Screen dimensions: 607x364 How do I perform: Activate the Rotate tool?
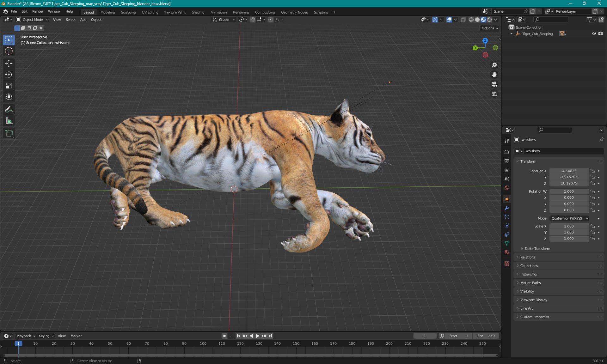pos(9,75)
